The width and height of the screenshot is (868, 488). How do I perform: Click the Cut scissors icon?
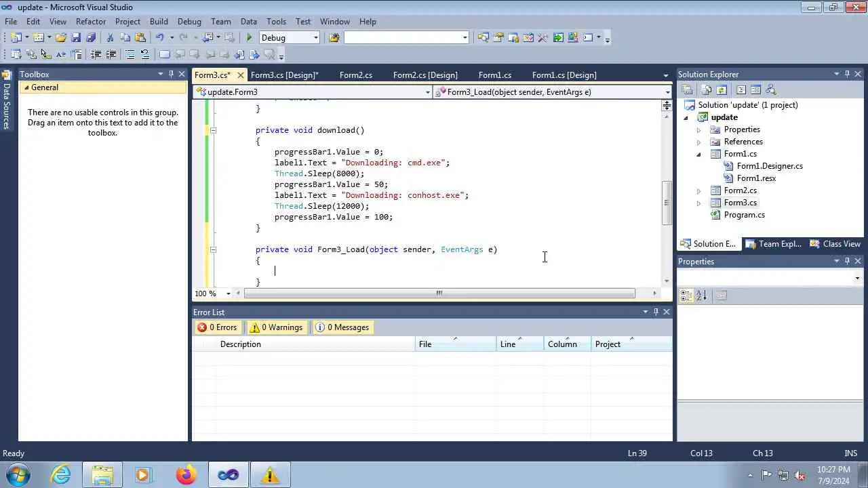[x=110, y=38]
